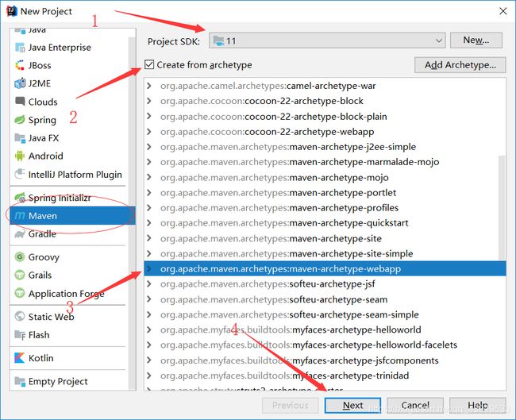This screenshot has height=420, width=516.
Task: Expand maven-archetype-quickstart entry
Action: pos(149,223)
